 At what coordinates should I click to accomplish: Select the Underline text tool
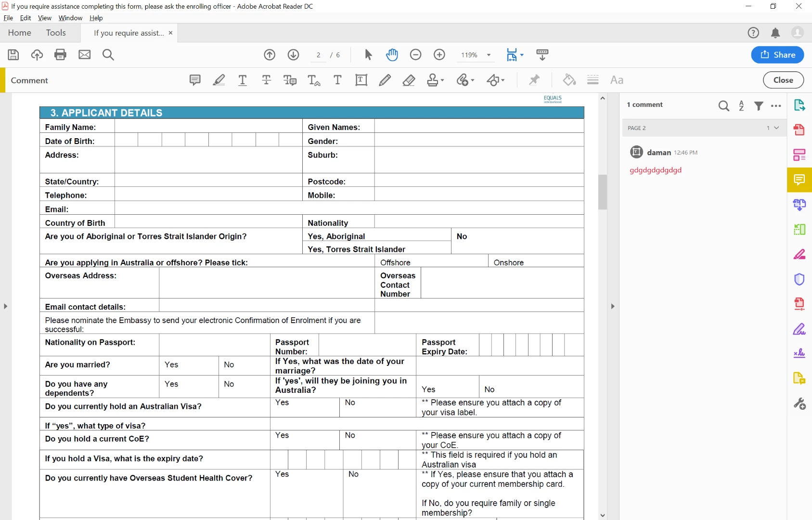point(243,80)
